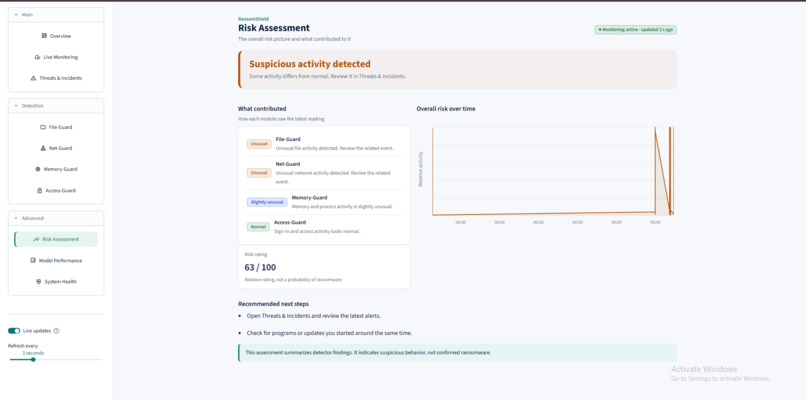
Task: Click the Unusual badge for File-Guard
Action: click(x=259, y=144)
